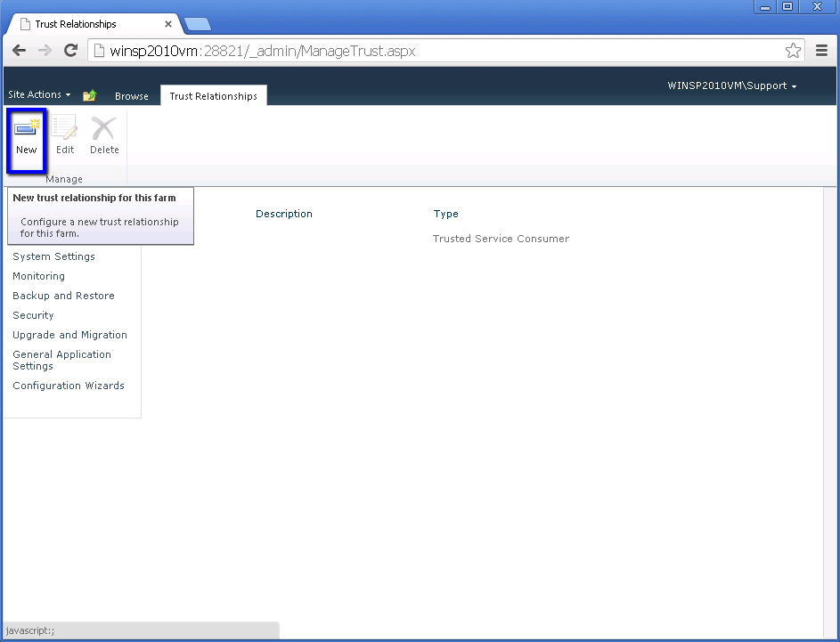The image size is (840, 642).
Task: Open the Monitoring section link
Action: pos(38,276)
